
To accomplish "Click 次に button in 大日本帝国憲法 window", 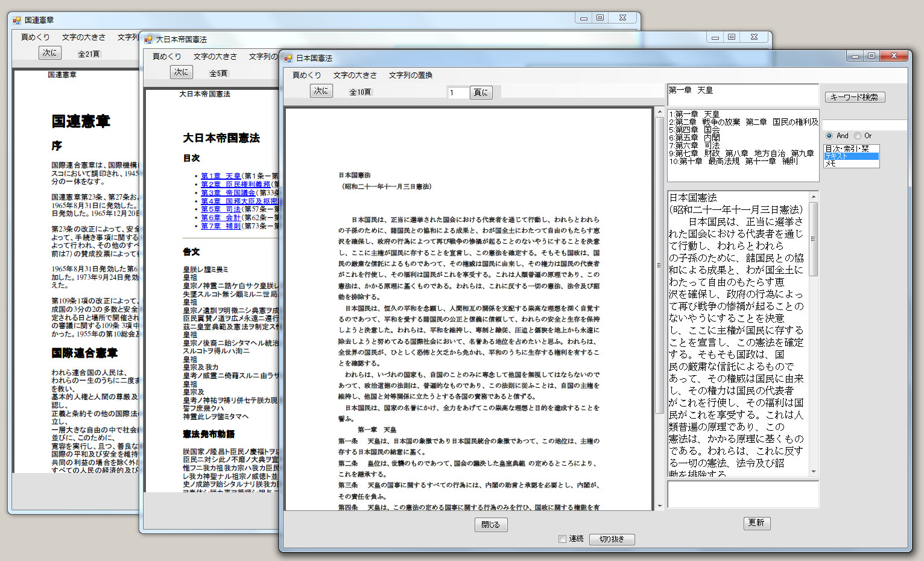I will [181, 72].
